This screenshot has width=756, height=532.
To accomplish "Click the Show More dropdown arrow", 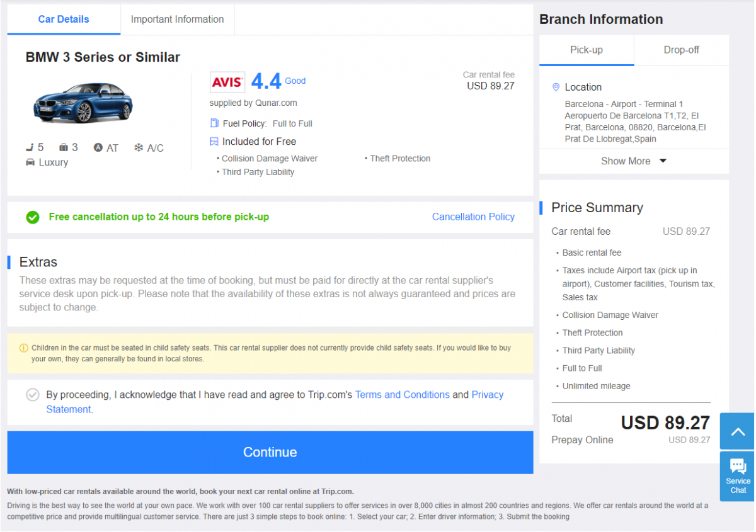I will point(663,161).
